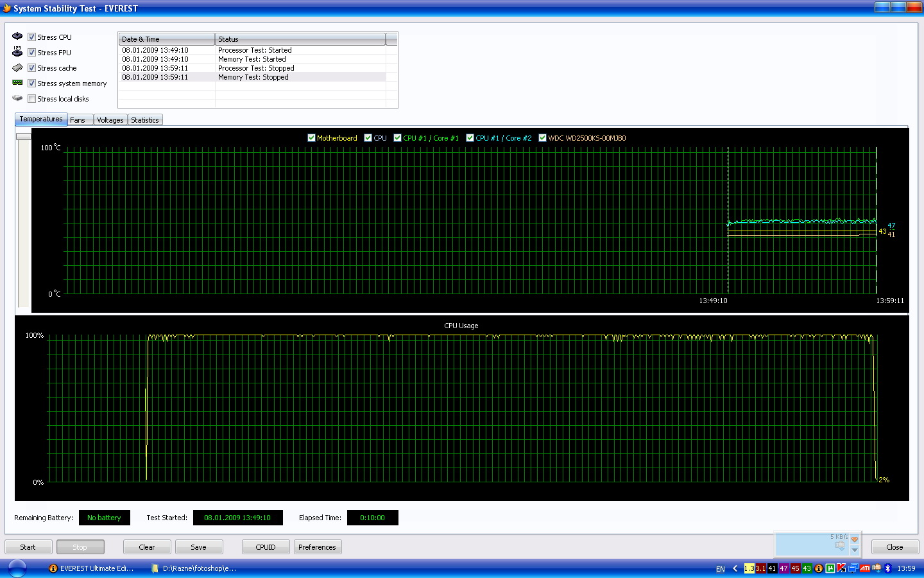924x578 pixels.
Task: Click the EVEREST info icon in system tray
Action: coord(819,568)
